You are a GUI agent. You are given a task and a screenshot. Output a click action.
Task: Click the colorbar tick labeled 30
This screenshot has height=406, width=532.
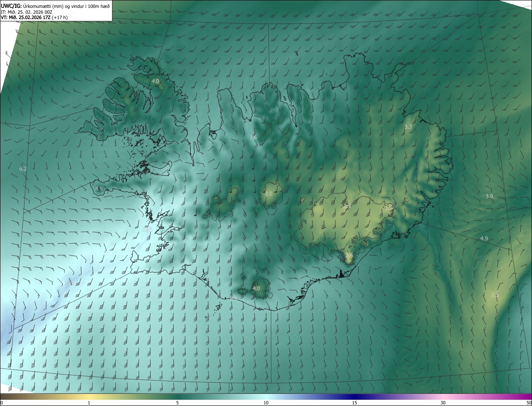tap(443, 403)
